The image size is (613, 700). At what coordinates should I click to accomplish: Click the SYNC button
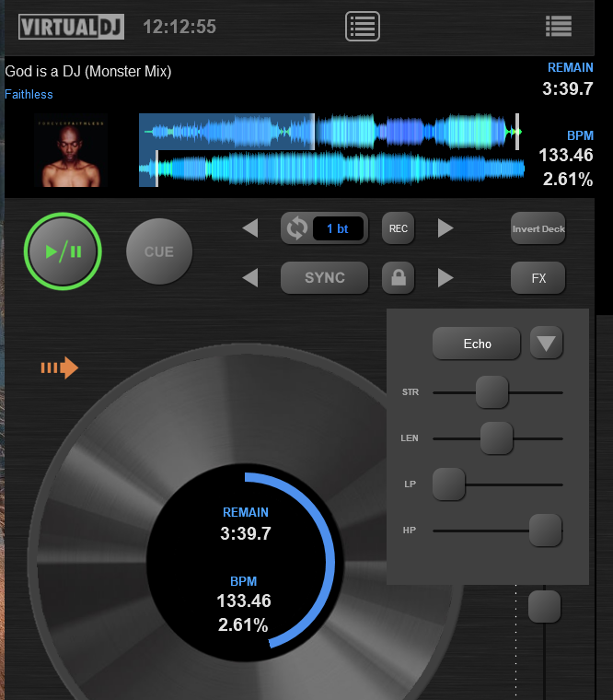(325, 277)
